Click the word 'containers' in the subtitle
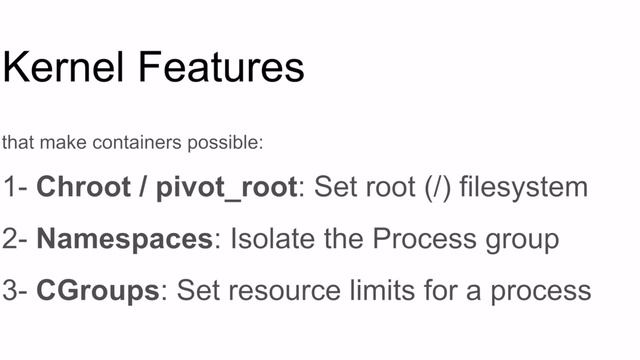This screenshot has width=640, height=360. (x=137, y=142)
